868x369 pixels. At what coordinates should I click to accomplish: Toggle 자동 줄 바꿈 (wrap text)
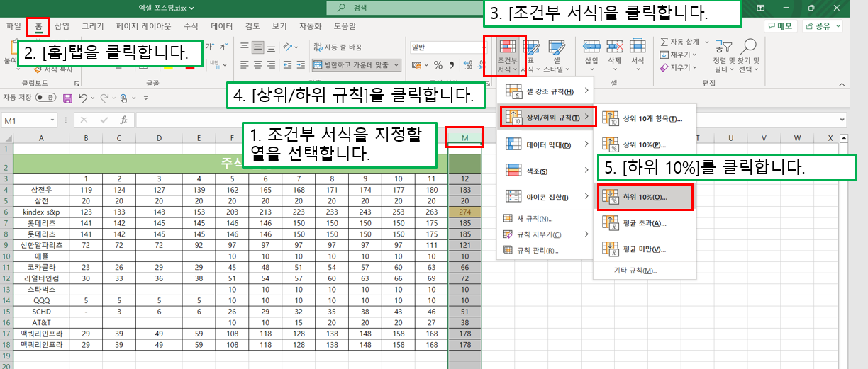pos(337,47)
